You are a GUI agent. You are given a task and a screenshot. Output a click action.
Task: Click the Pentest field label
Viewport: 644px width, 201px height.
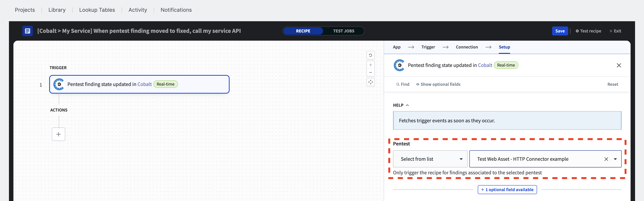[x=401, y=144]
